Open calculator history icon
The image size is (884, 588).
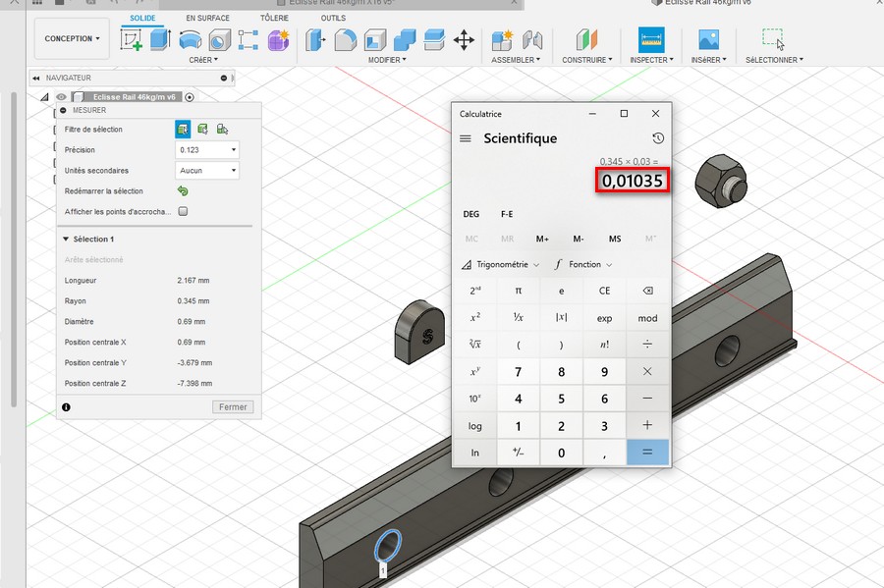click(x=658, y=138)
